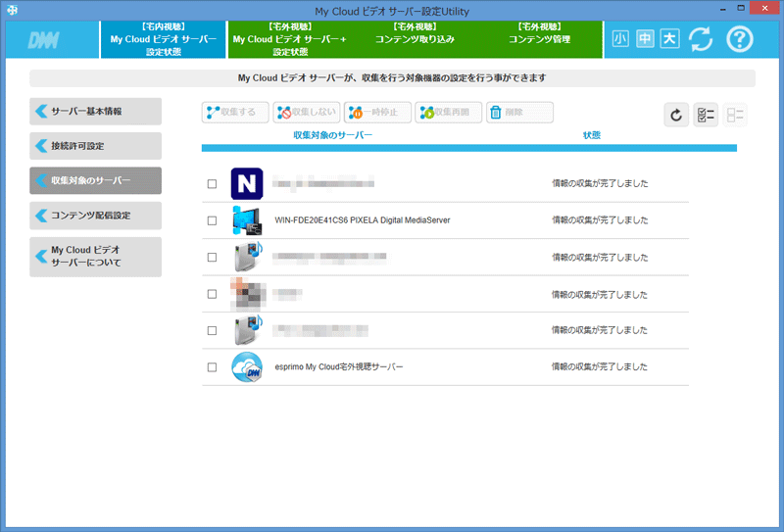This screenshot has width=784, height=532.
Task: Check the box for PIXELA Digital MediaServer
Action: pos(212,221)
